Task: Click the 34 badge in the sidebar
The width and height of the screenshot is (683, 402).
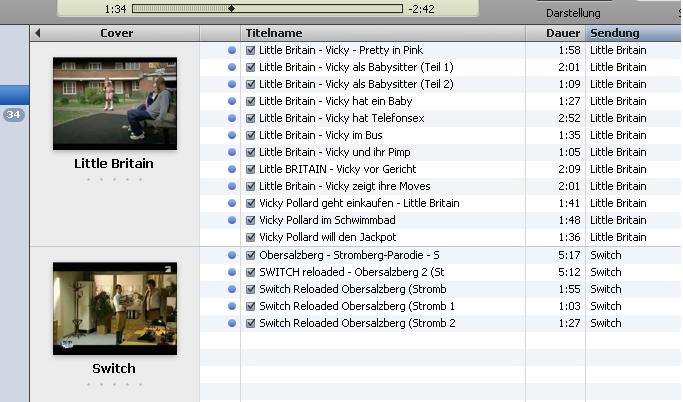Action: click(x=14, y=115)
